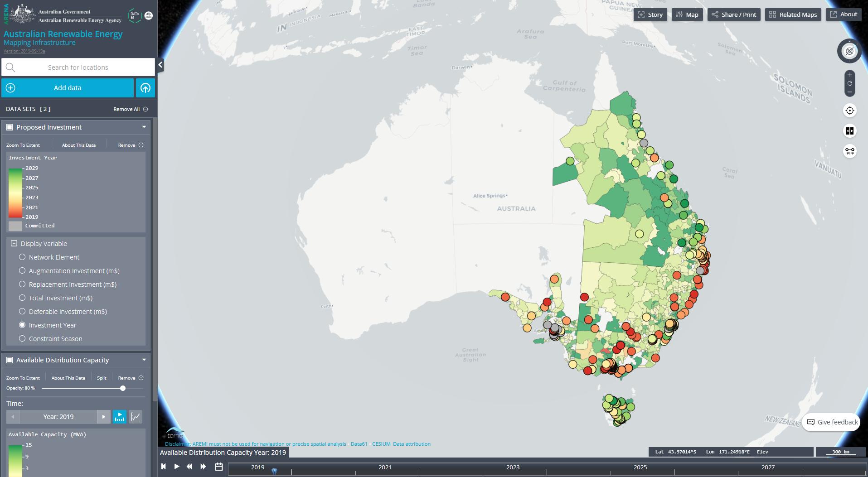Open Related Maps
The image size is (868, 477).
[793, 14]
